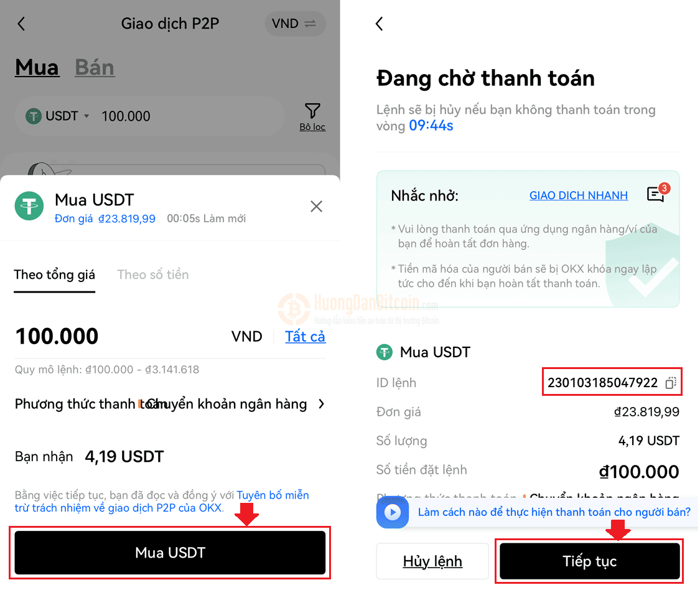Select the Theo số tiền tab
The width and height of the screenshot is (700, 590).
coord(152,274)
